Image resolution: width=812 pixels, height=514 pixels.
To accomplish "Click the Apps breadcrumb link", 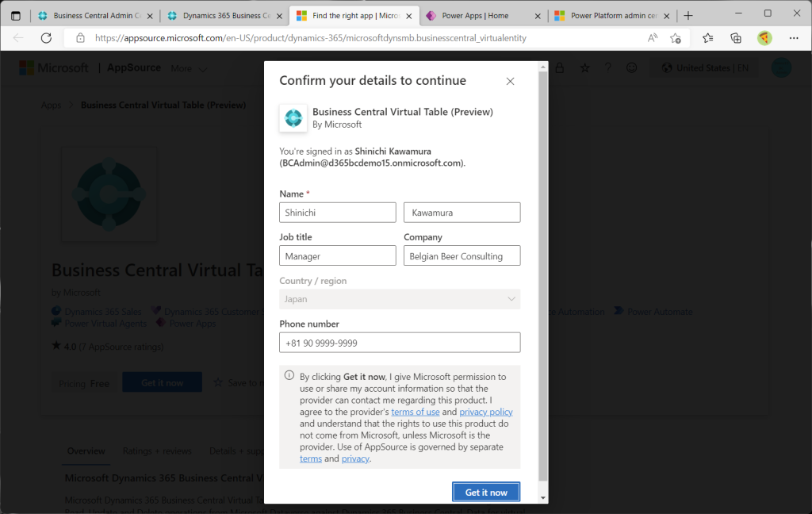I will coord(51,105).
